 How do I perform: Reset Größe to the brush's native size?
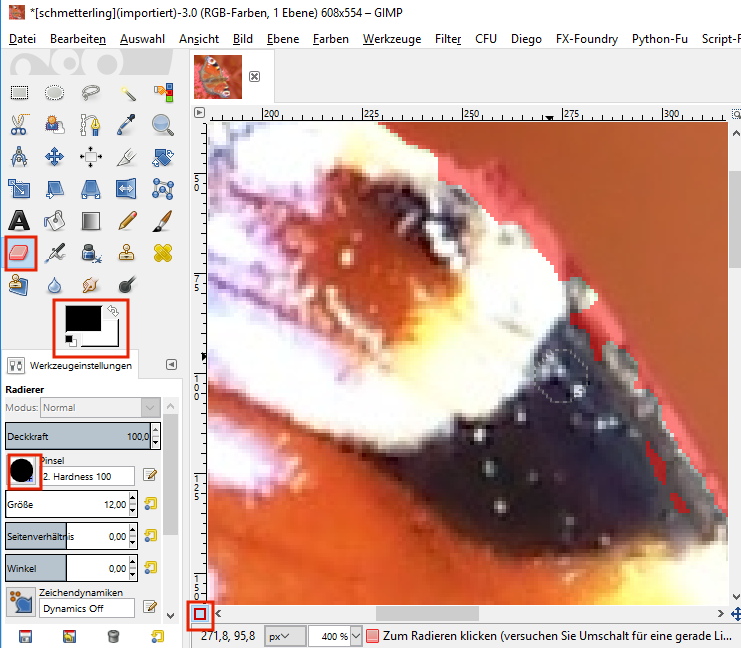coord(151,504)
